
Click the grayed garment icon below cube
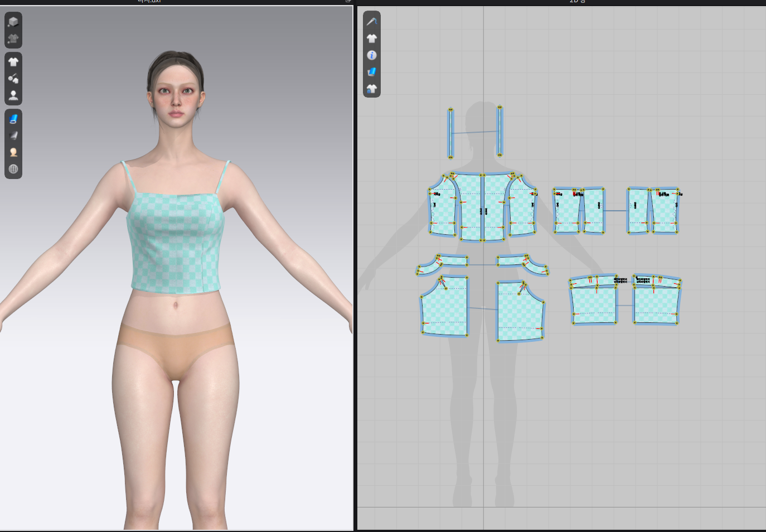(x=13, y=38)
